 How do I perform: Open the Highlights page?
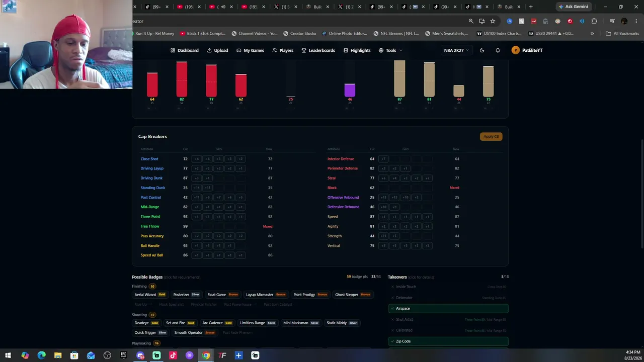tap(357, 50)
